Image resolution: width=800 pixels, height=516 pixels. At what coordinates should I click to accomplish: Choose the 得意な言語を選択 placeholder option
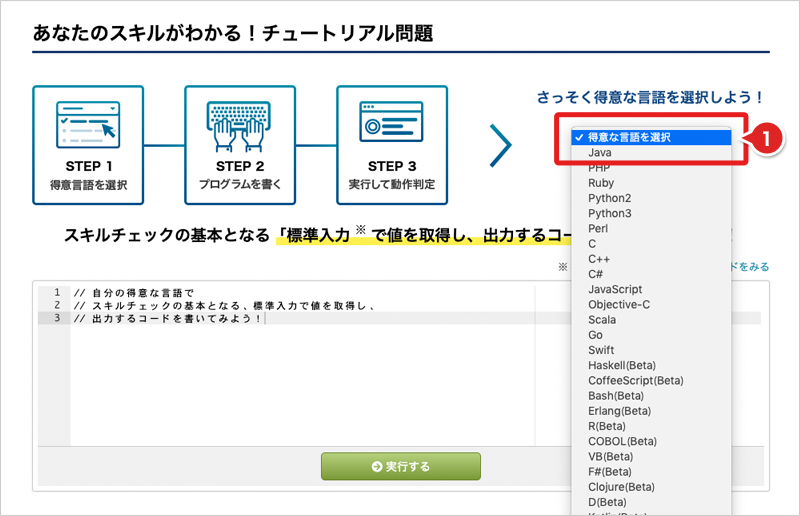[652, 137]
